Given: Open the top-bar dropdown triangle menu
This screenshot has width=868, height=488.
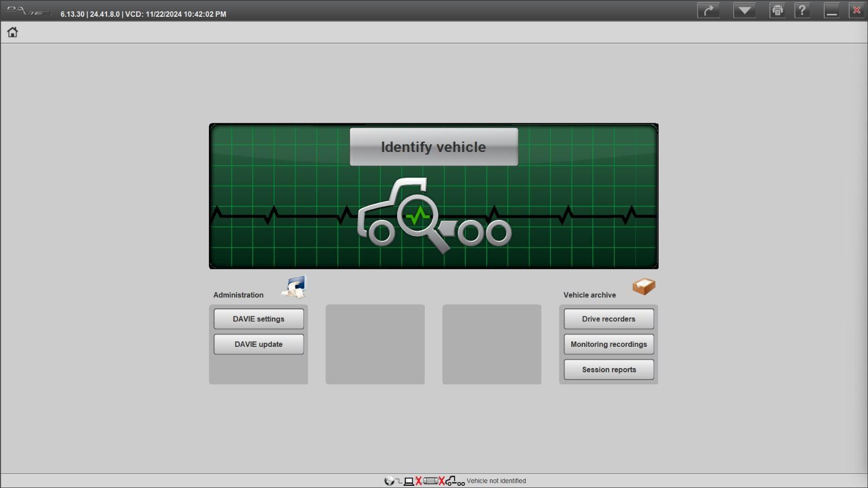Looking at the screenshot, I should point(744,10).
